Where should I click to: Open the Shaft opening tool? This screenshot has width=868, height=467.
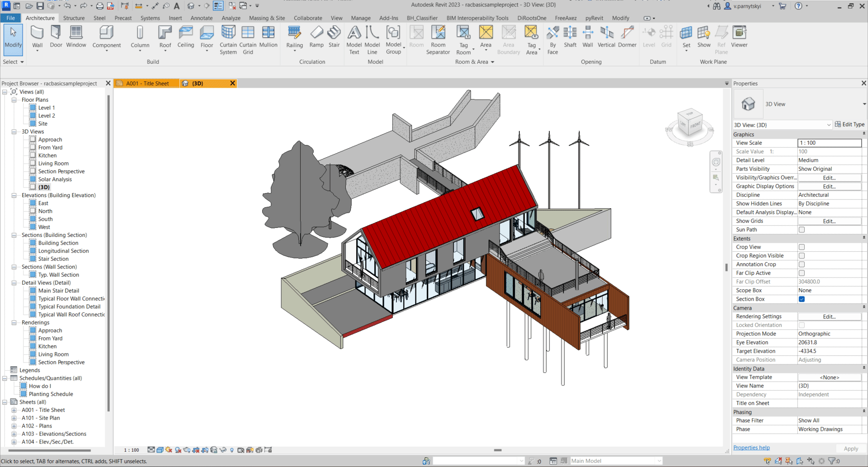[x=570, y=36]
